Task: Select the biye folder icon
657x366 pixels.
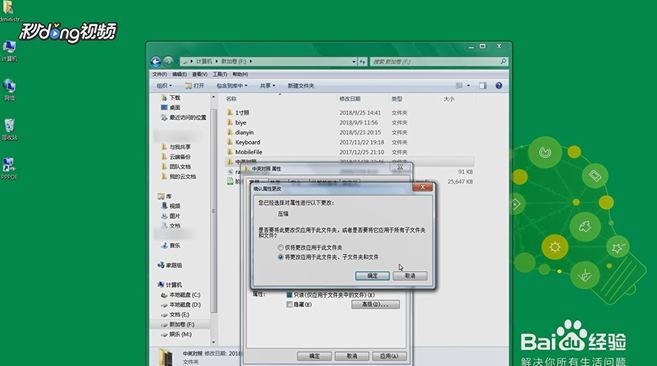Action: pyautogui.click(x=230, y=122)
